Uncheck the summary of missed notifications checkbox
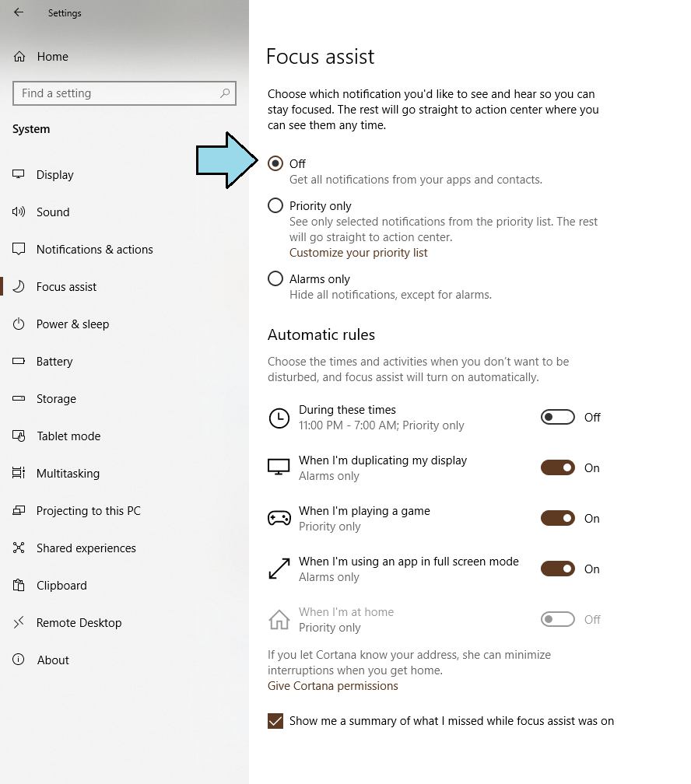 click(x=275, y=720)
